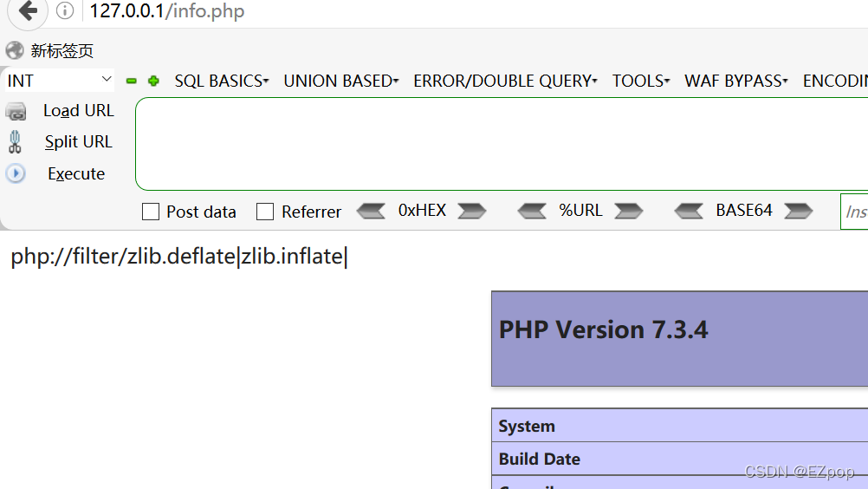Click the 0xHEX label
Image resolution: width=868 pixels, height=489 pixels.
tap(422, 211)
